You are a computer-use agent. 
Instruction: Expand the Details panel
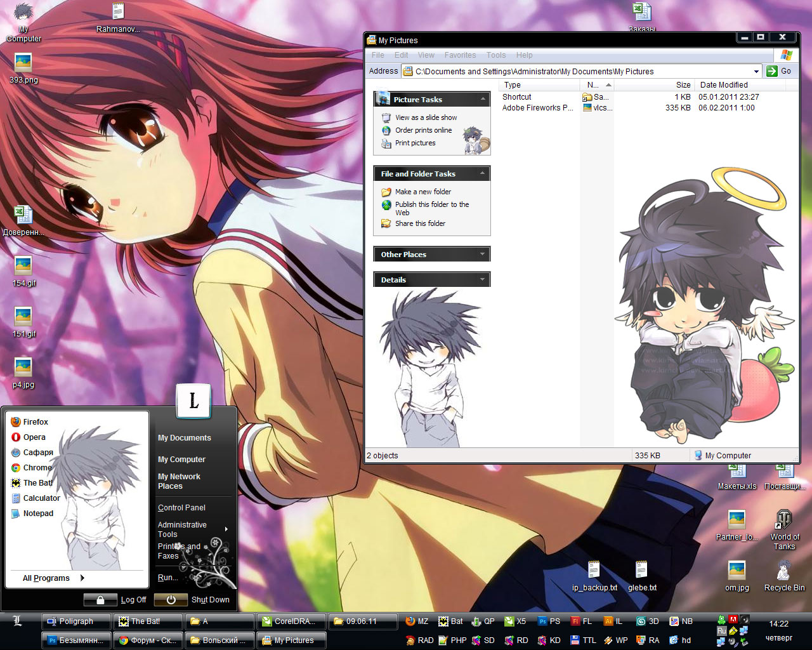point(483,279)
